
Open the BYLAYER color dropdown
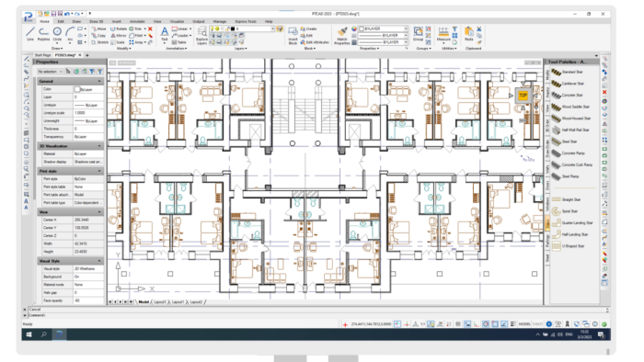[x=384, y=28]
